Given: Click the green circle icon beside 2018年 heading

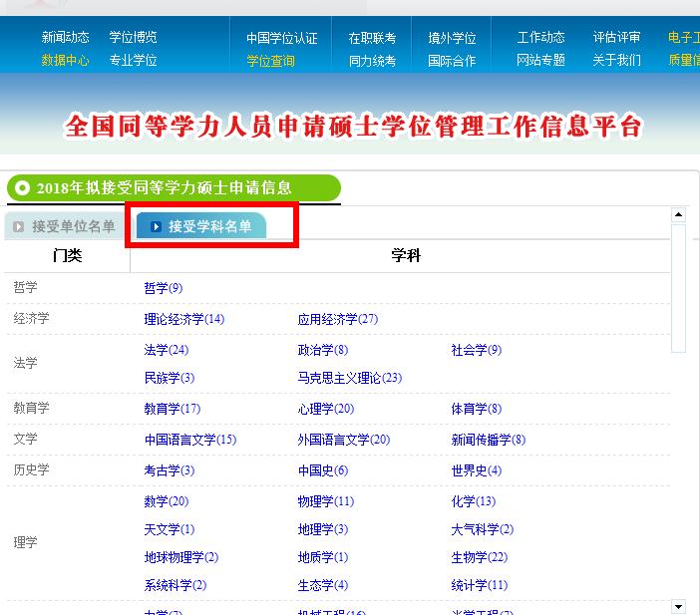Looking at the screenshot, I should coord(22,187).
